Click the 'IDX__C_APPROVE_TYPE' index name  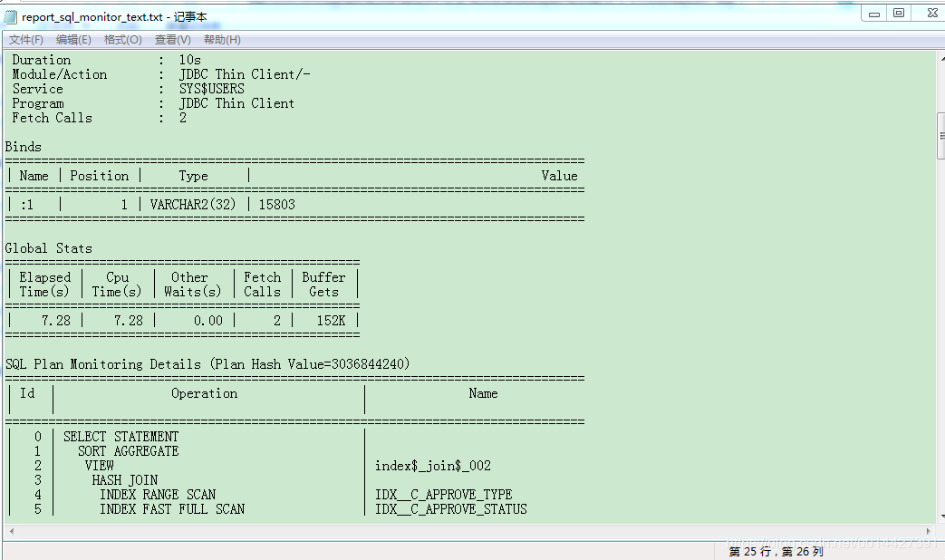pos(444,494)
